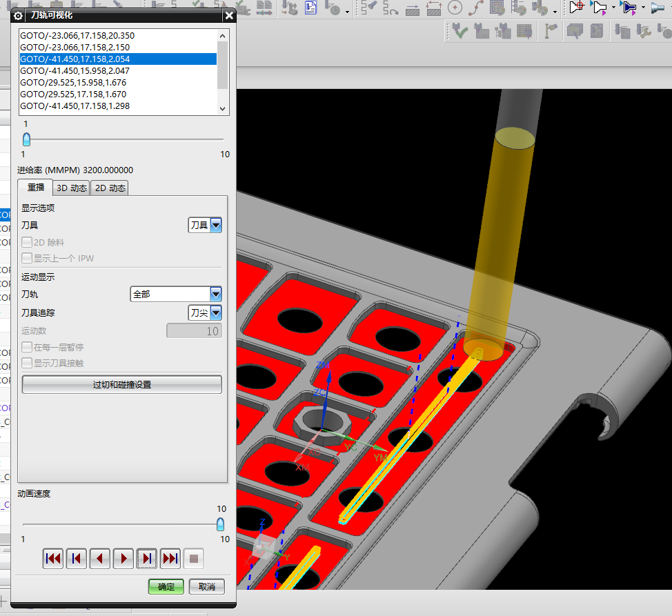This screenshot has height=616, width=672.
Task: Toggle the 显示刀具接触 checkbox
Action: pos(27,363)
